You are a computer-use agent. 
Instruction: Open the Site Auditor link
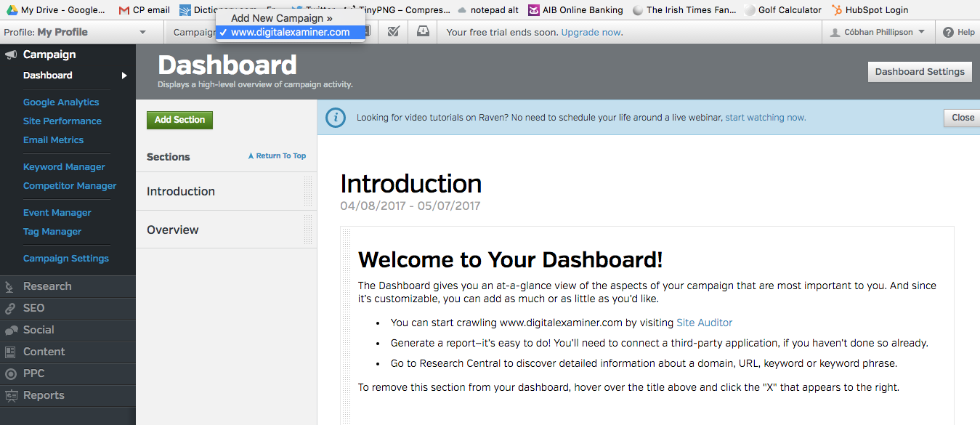704,323
